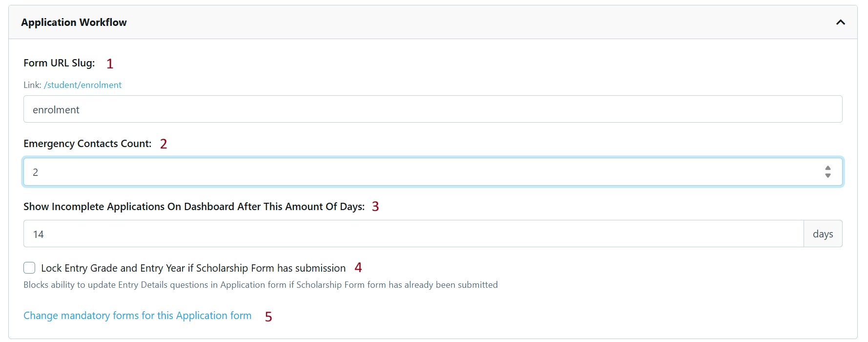Image resolution: width=868 pixels, height=342 pixels.
Task: Click the Emergency Contacts Count number field
Action: click(x=420, y=172)
